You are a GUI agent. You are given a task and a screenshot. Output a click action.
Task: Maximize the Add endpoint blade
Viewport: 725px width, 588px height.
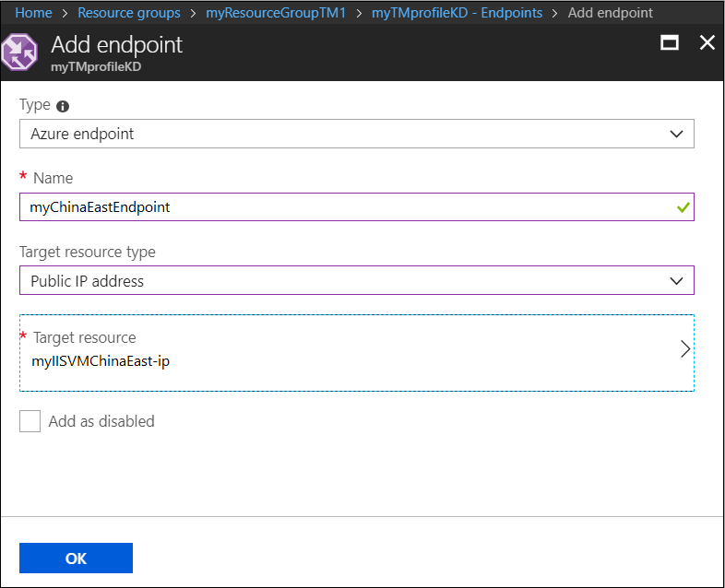click(670, 43)
